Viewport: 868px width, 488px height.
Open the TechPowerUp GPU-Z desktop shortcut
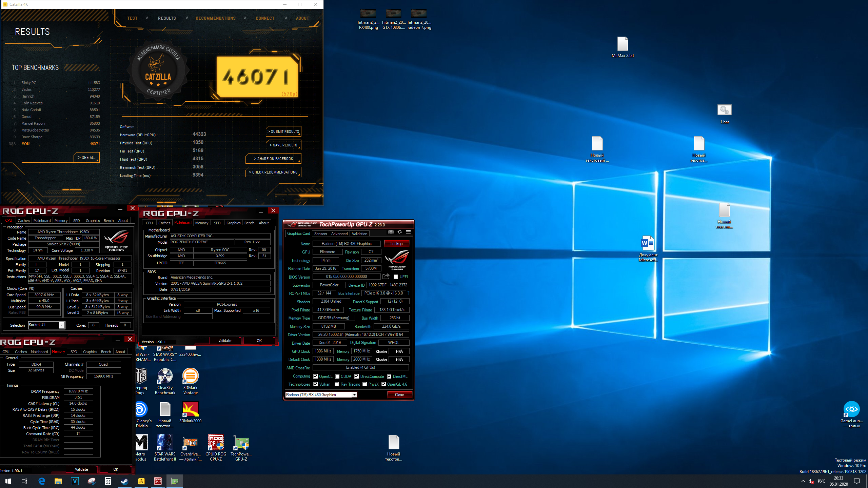(x=241, y=448)
